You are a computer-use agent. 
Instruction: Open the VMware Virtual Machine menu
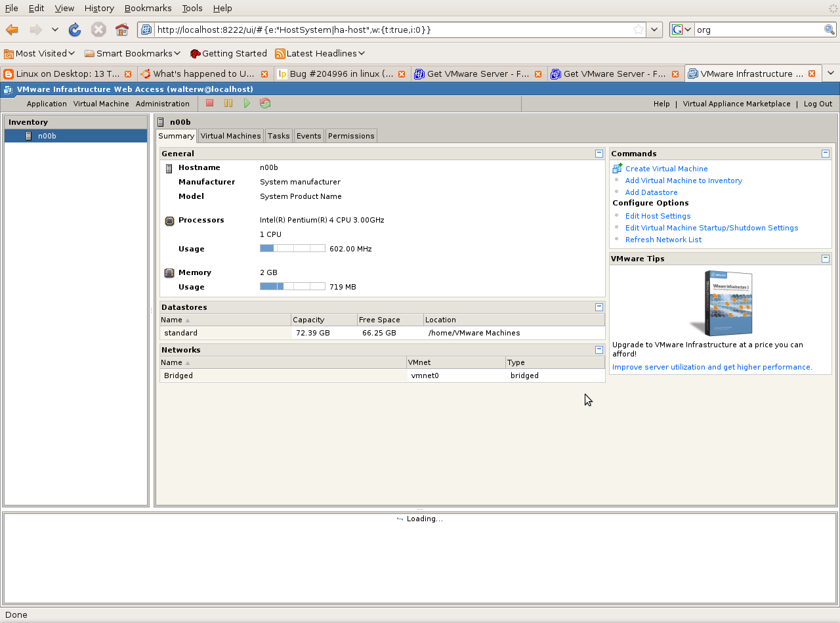pos(101,104)
